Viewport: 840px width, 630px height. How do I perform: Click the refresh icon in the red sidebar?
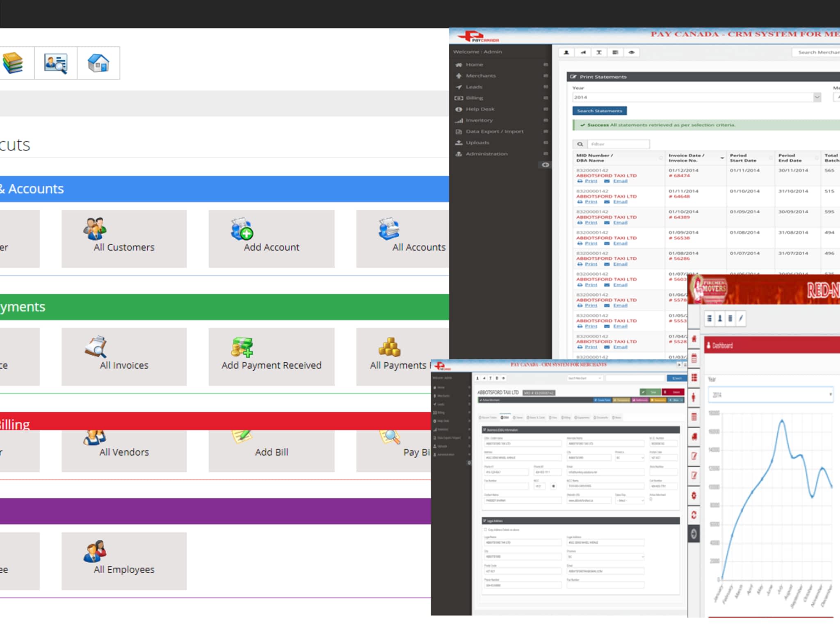[694, 514]
